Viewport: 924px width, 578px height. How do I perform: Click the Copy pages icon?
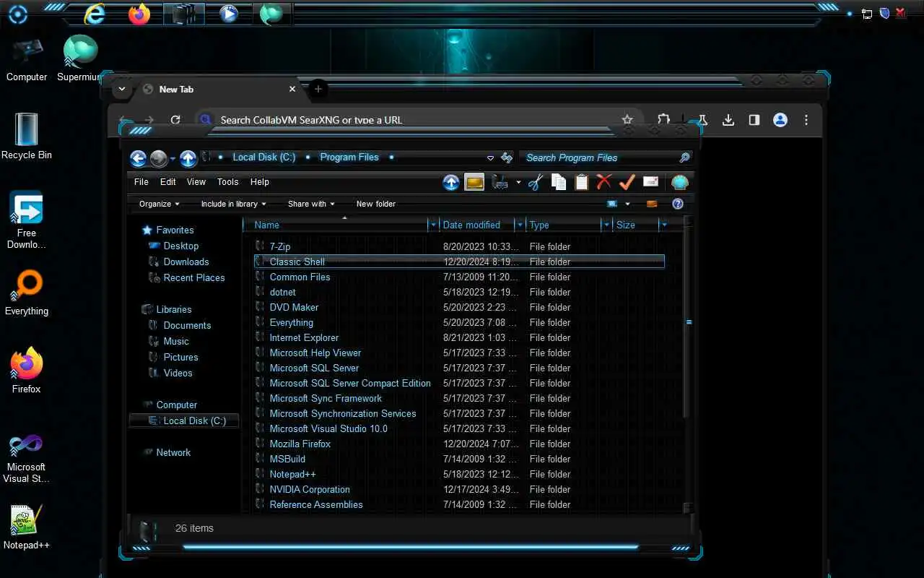point(558,183)
